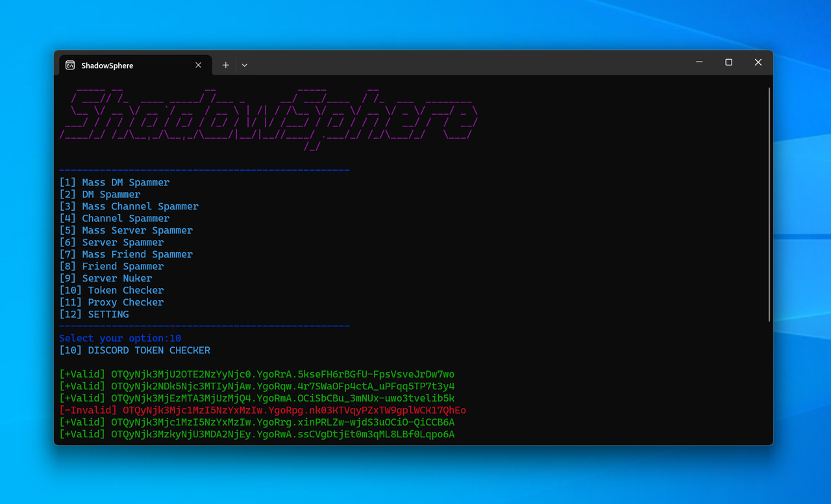This screenshot has height=504, width=831.
Task: Click the valid token ending Lqpo6A
Action: (x=257, y=435)
